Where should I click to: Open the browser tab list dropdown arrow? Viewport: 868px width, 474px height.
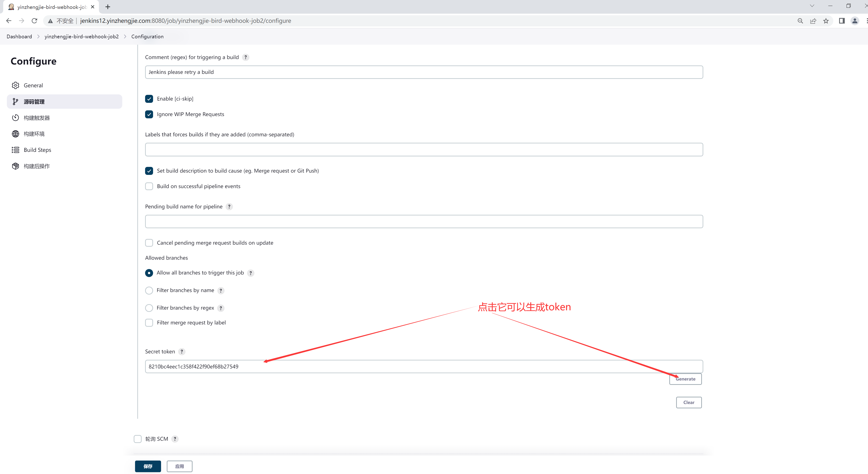pyautogui.click(x=812, y=6)
